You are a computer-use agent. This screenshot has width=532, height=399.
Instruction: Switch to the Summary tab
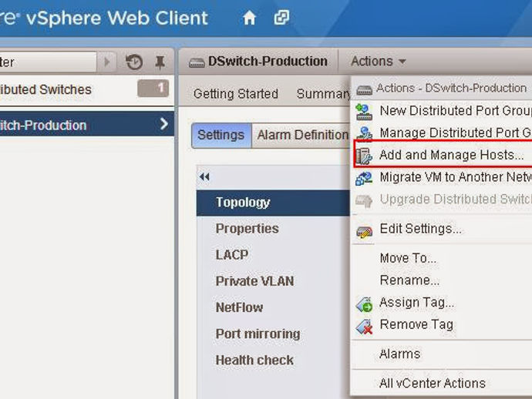coord(324,93)
